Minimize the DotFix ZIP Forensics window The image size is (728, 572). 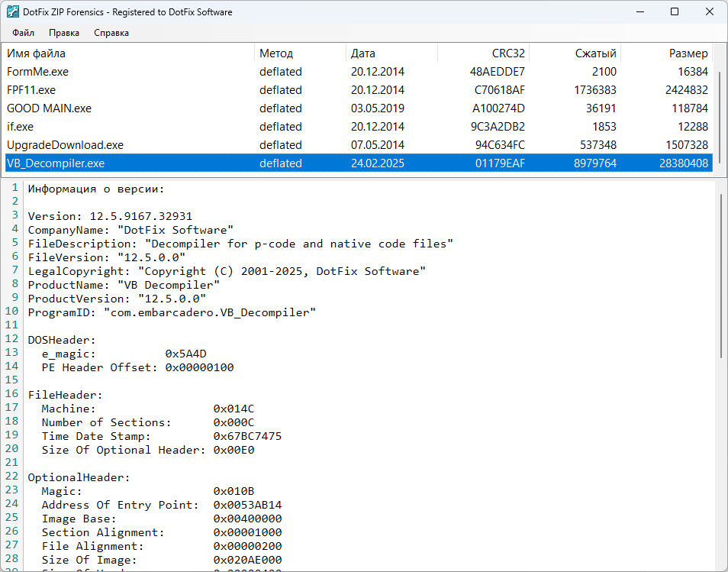click(640, 11)
